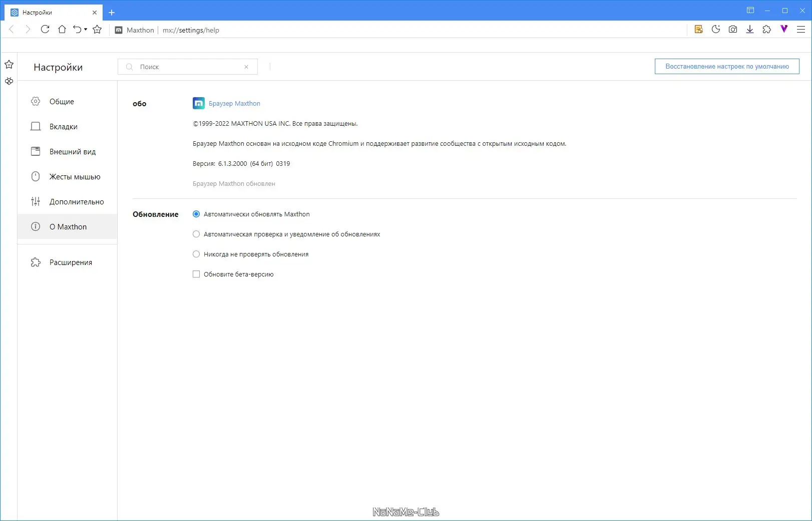Click the Настройки page heading
The image size is (812, 521).
pyautogui.click(x=58, y=67)
